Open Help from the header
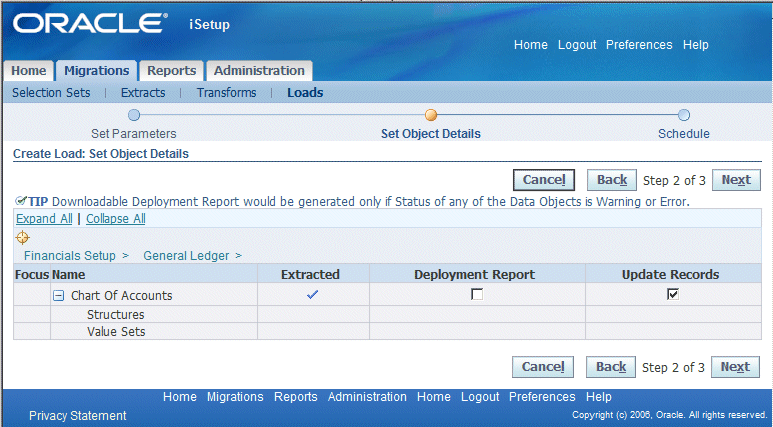773x427 pixels. pyautogui.click(x=696, y=45)
